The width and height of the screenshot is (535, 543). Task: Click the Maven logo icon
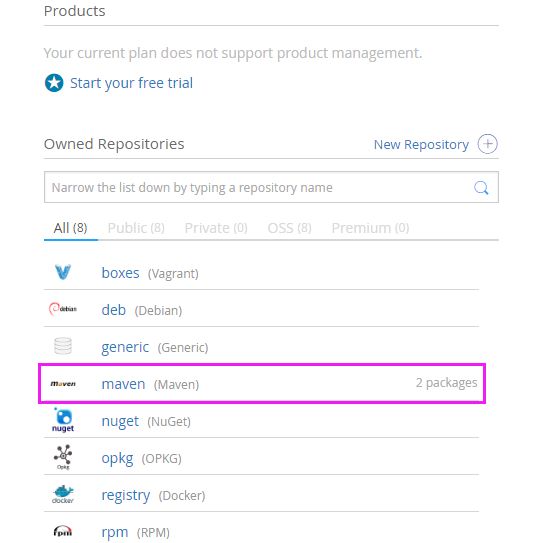coord(63,384)
